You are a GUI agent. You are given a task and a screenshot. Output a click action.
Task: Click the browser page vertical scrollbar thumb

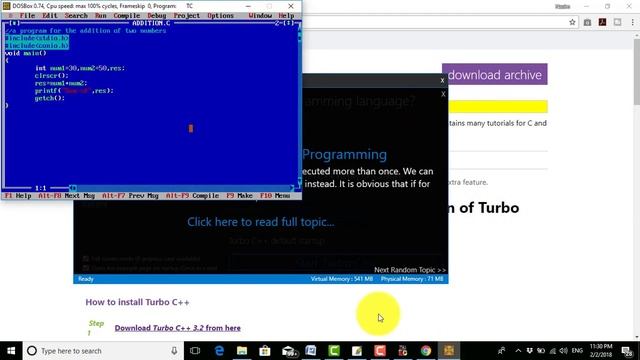637,71
